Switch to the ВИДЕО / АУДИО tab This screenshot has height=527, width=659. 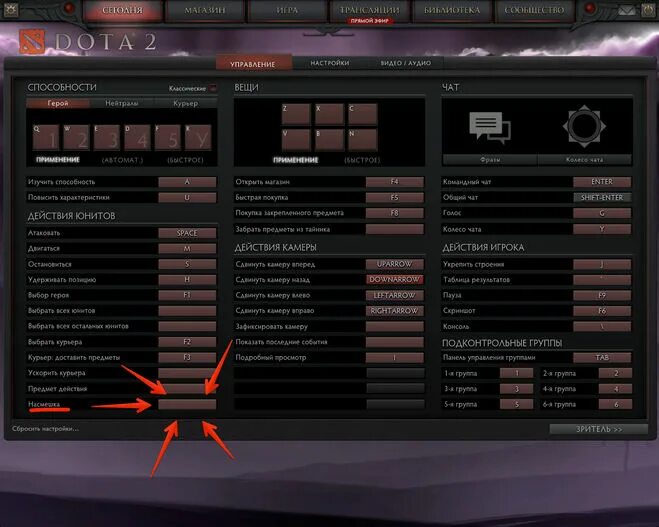coord(406,63)
